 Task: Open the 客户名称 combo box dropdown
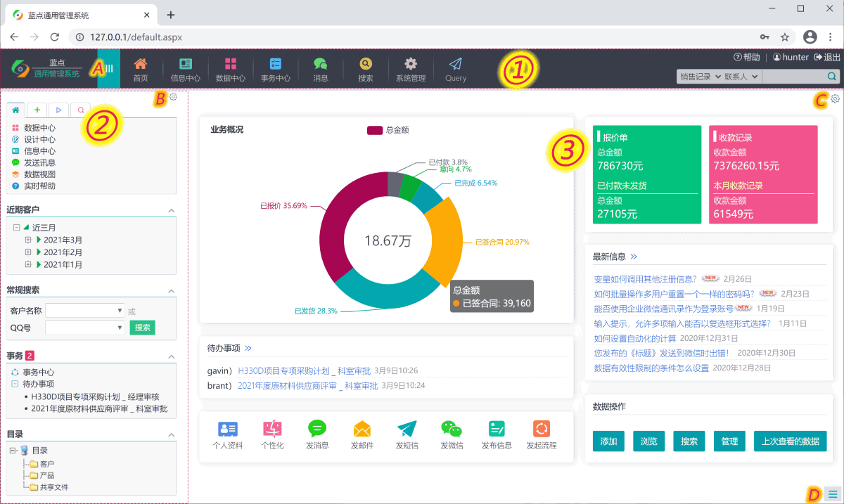[120, 310]
